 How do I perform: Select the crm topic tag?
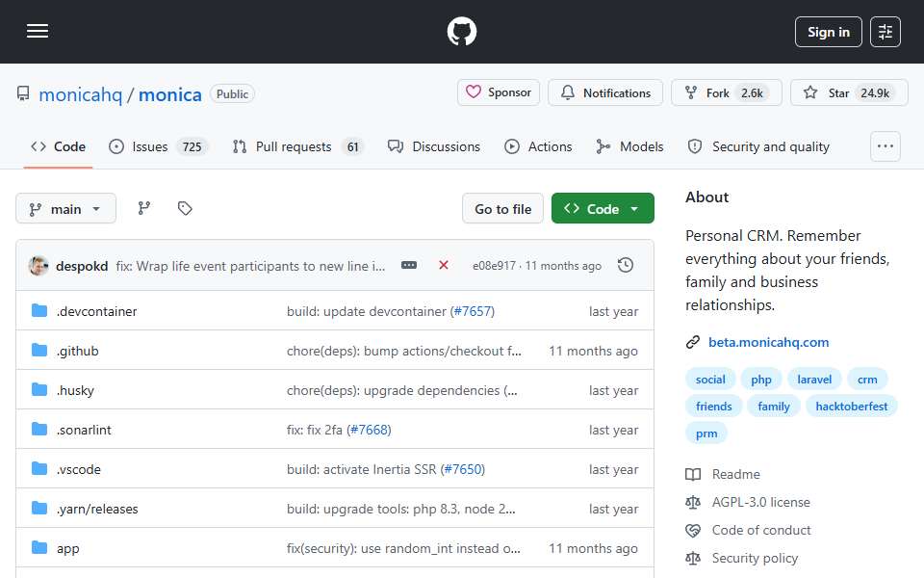(x=867, y=380)
